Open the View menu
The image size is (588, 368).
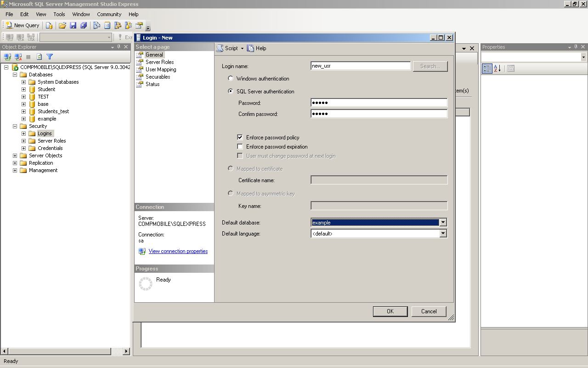41,14
